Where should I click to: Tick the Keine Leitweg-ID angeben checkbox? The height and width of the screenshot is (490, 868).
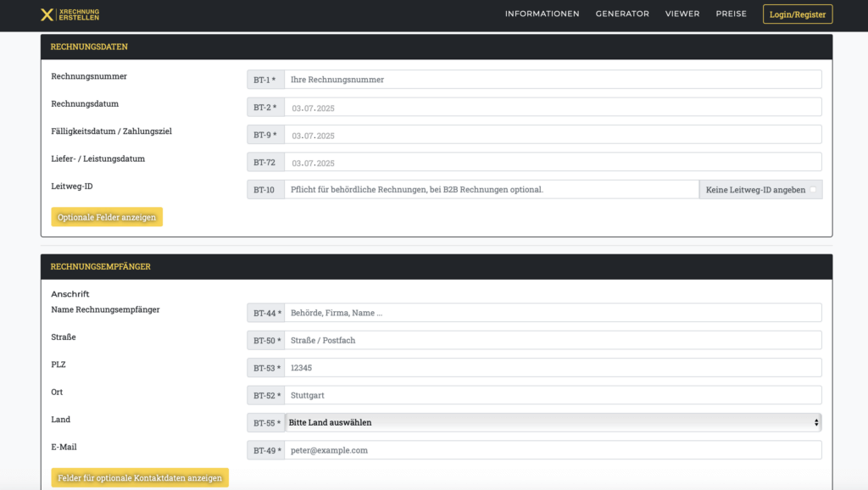pyautogui.click(x=813, y=190)
